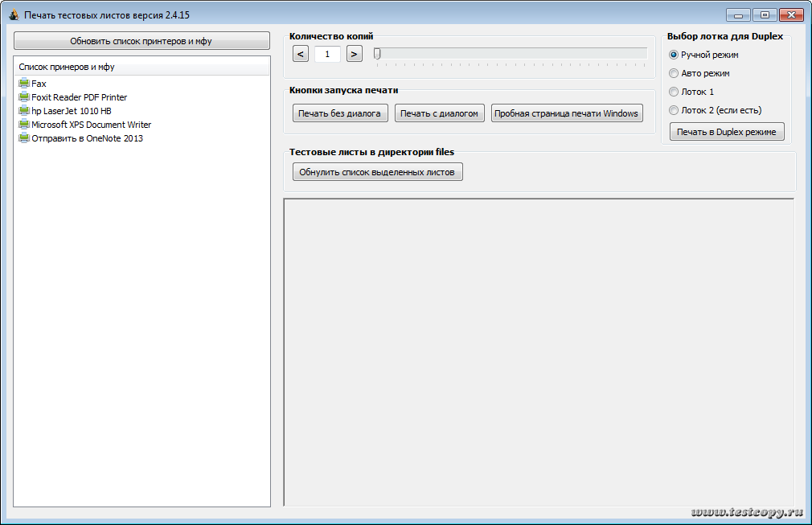Image resolution: width=812 pixels, height=525 pixels.
Task: Click the Microsoft XPS Document Writer icon
Action: tap(24, 125)
